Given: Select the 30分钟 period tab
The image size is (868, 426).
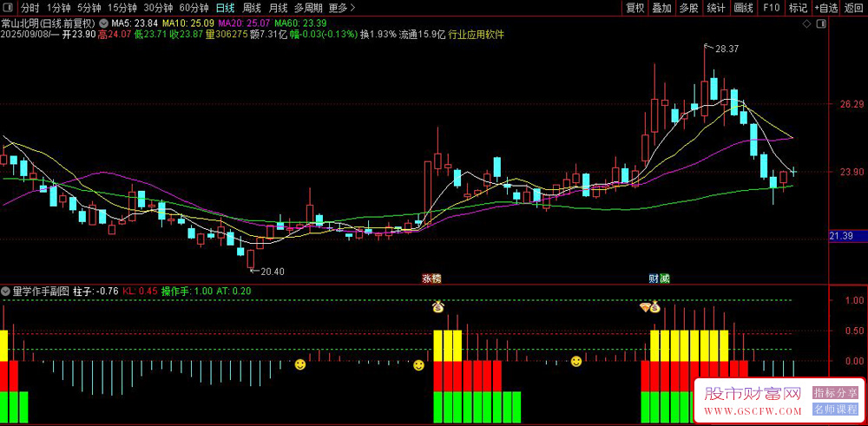Looking at the screenshot, I should point(158,8).
